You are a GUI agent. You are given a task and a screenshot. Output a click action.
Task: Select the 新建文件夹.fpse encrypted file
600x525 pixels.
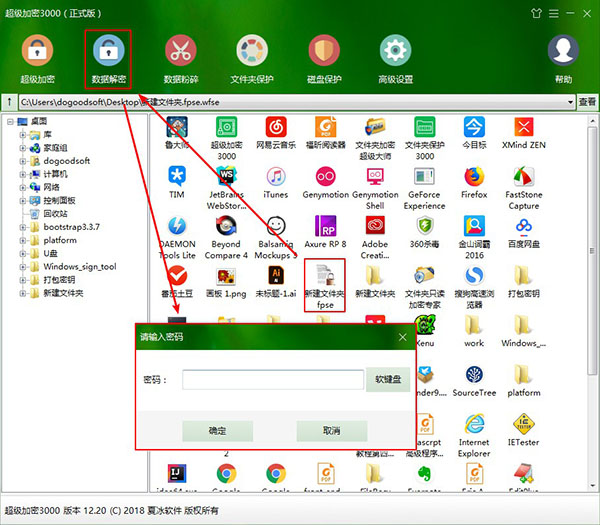(324, 285)
